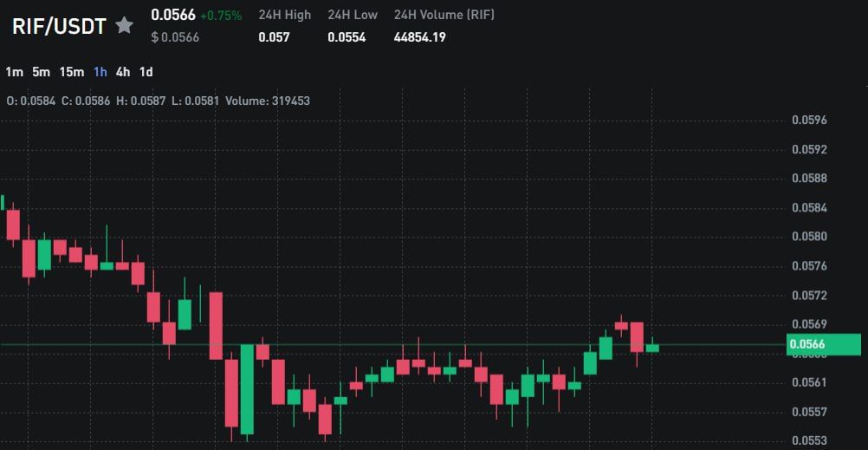Click the 0.0576 price axis label

[x=809, y=266]
